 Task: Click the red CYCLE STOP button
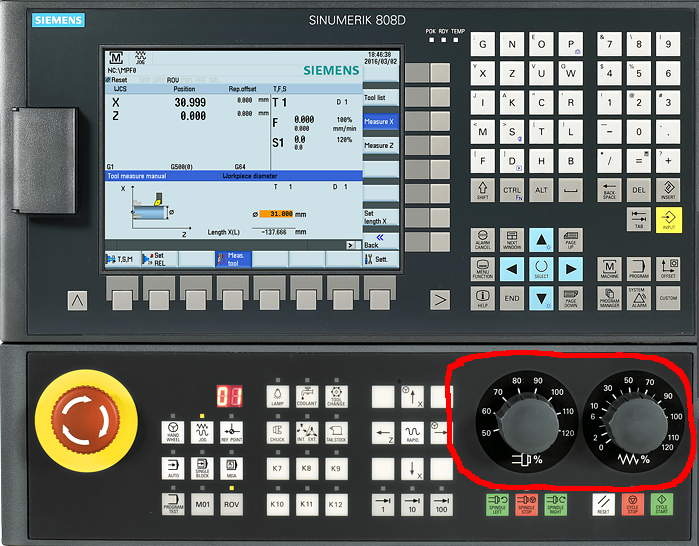click(633, 504)
